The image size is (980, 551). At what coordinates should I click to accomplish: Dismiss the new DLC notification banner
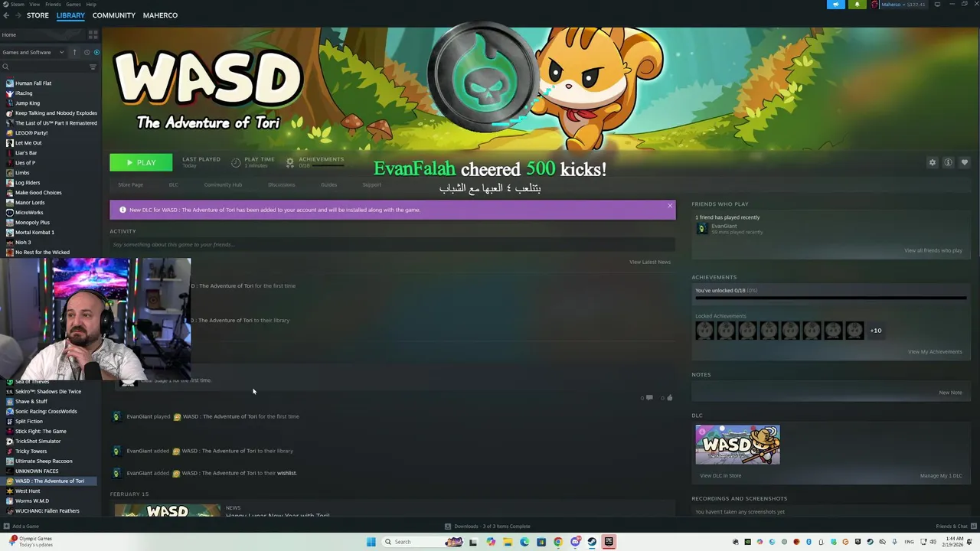670,206
